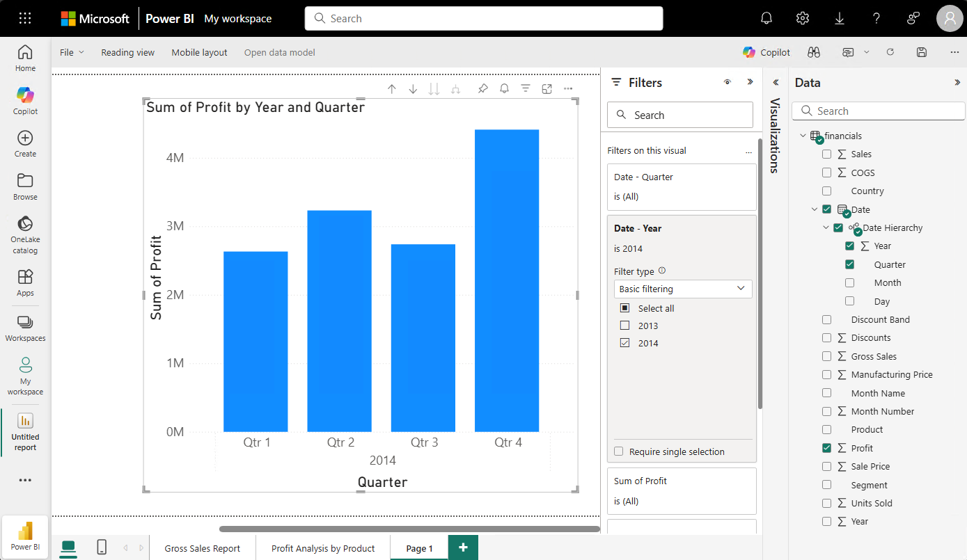This screenshot has height=560, width=967.
Task: Toggle the Quarter field checkbox off
Action: 850,264
